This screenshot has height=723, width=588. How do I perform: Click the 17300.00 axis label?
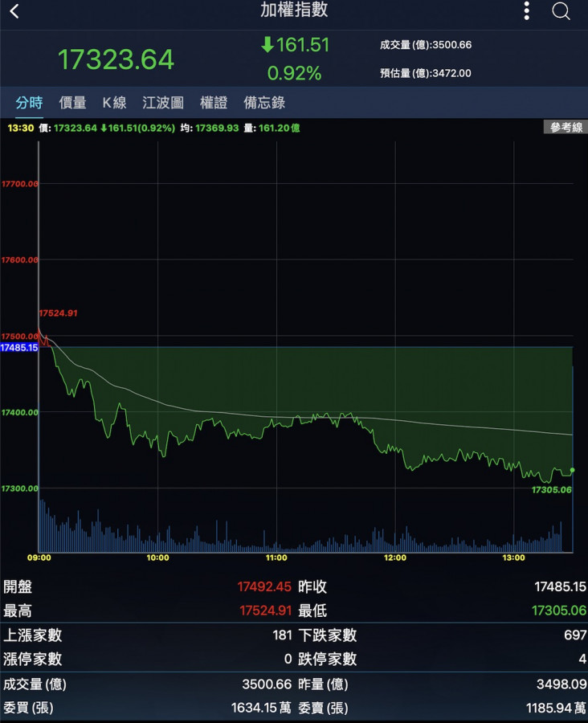19,488
